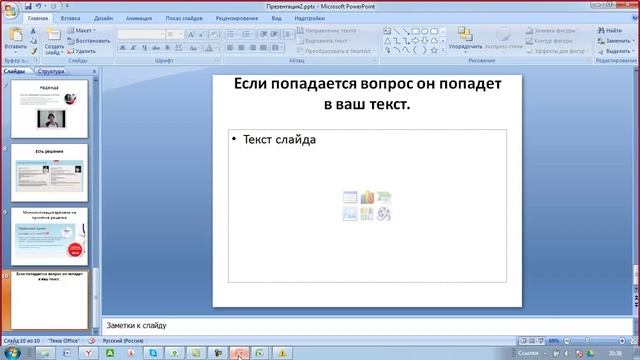Toggle text shadow

[x=167, y=48]
